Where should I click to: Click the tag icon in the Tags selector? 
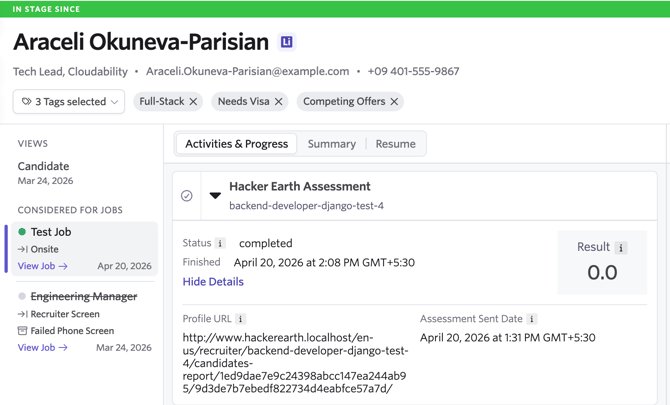(x=26, y=102)
